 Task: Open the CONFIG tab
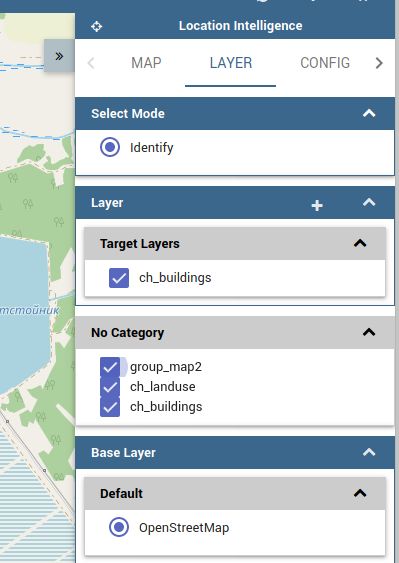[x=325, y=63]
